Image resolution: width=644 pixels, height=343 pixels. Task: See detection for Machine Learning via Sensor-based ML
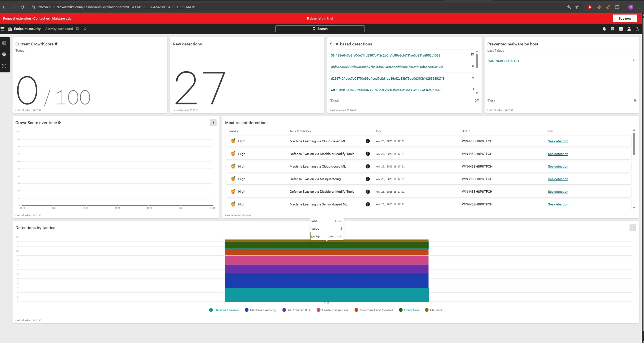558,204
